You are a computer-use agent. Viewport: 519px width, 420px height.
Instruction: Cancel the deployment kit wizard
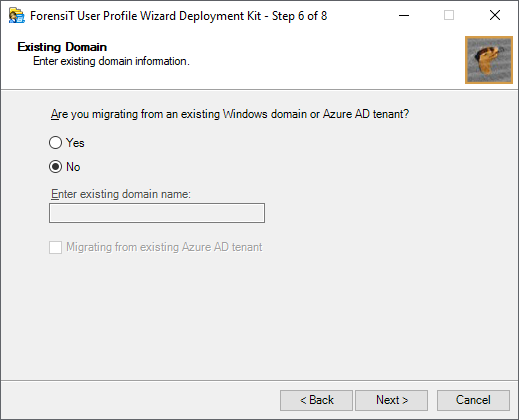click(x=473, y=400)
